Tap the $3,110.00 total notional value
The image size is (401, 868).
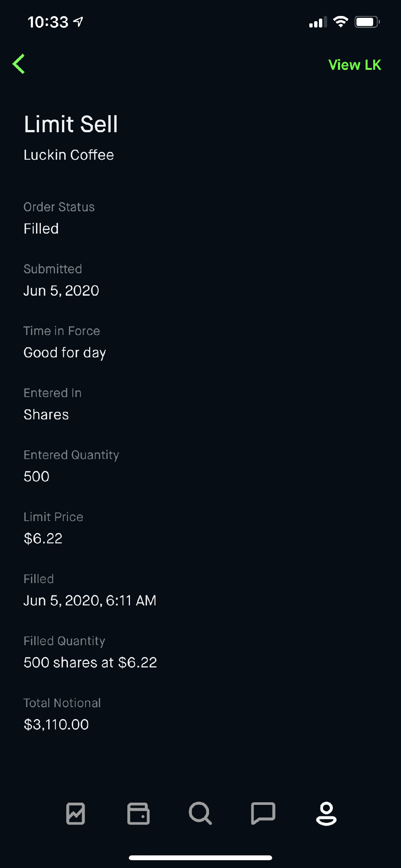56,725
